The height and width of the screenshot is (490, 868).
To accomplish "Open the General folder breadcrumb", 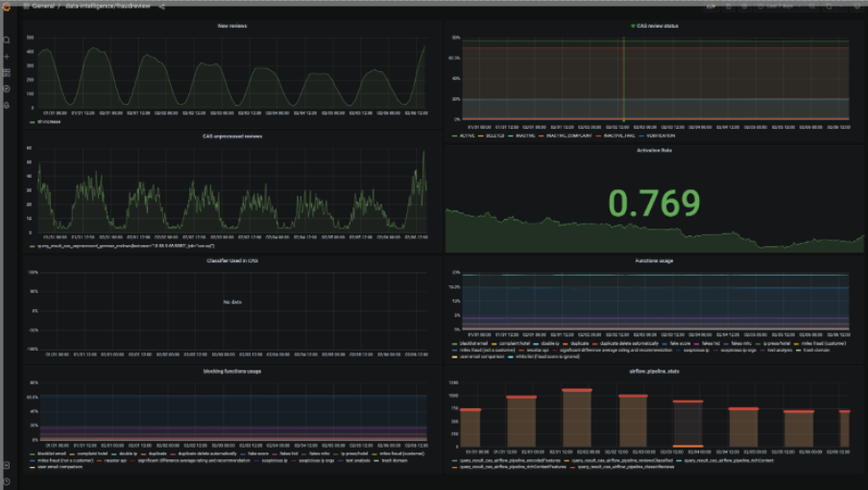I will coord(43,6).
